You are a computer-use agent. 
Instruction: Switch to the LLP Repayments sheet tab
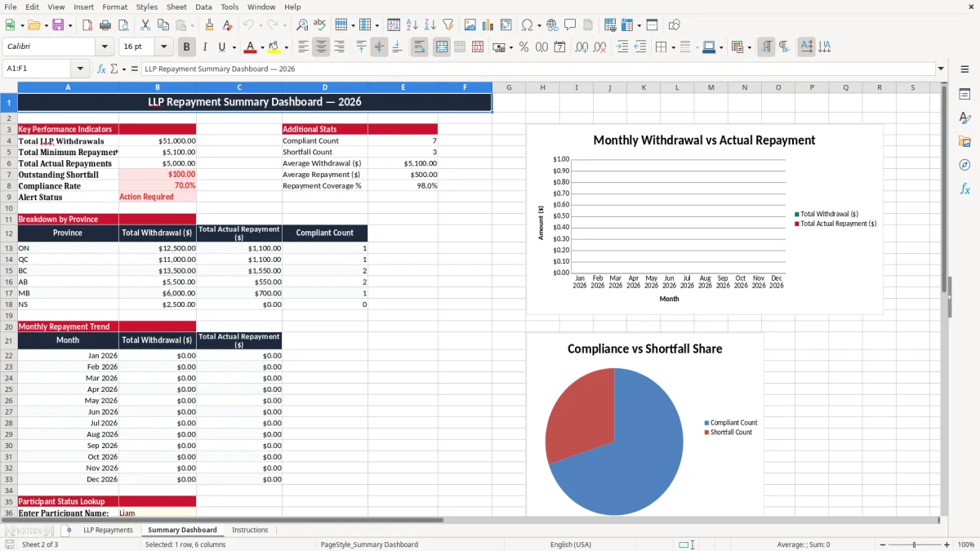click(108, 530)
